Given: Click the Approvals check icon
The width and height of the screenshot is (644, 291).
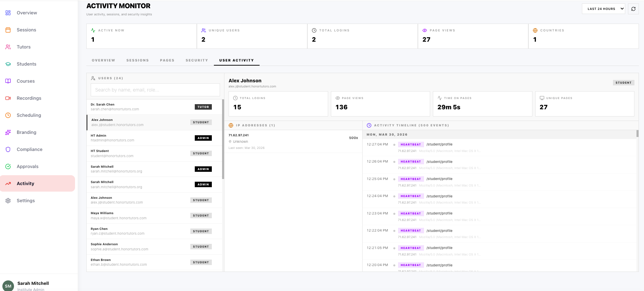Looking at the screenshot, I should 8,166.
